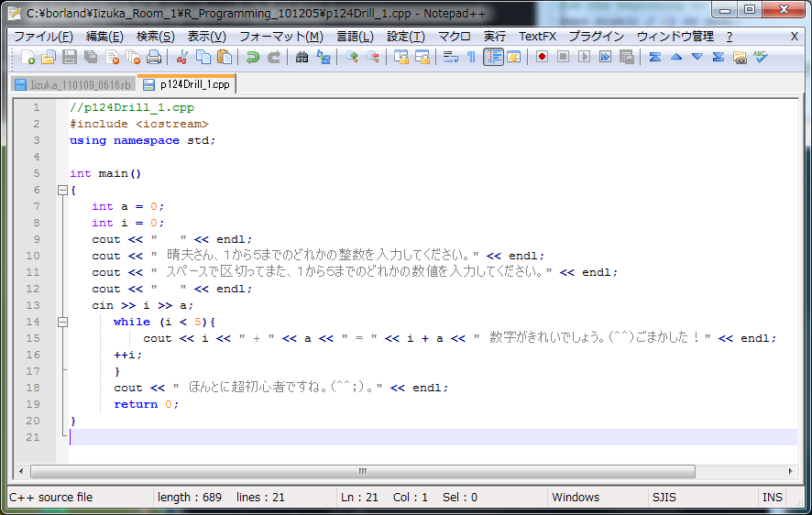This screenshot has height=515, width=812.
Task: Redo the edit with Redo icon
Action: [x=273, y=57]
